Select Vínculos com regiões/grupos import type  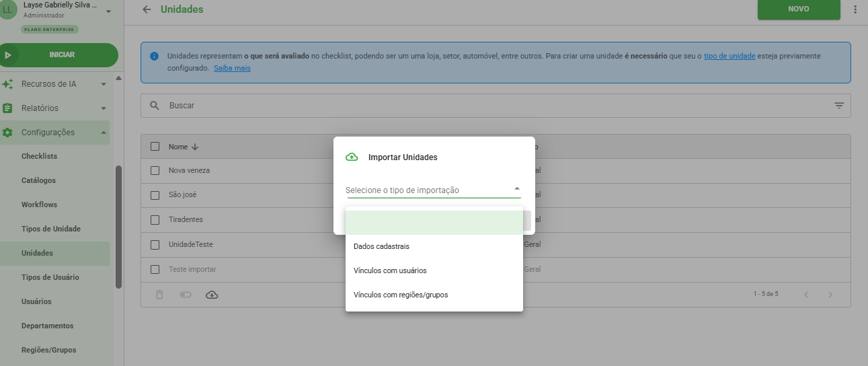point(434,295)
